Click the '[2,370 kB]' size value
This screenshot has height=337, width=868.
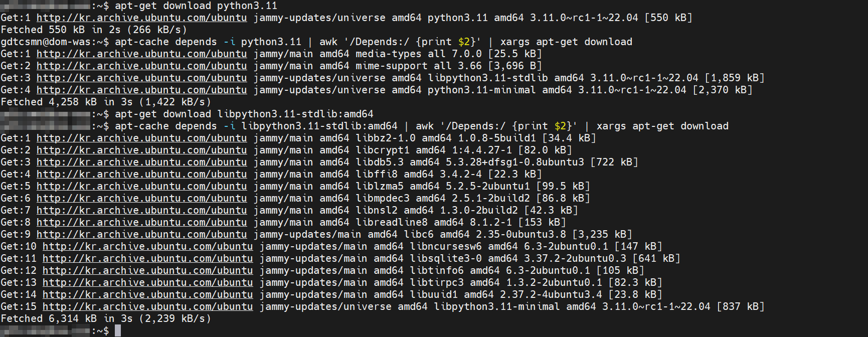(723, 90)
